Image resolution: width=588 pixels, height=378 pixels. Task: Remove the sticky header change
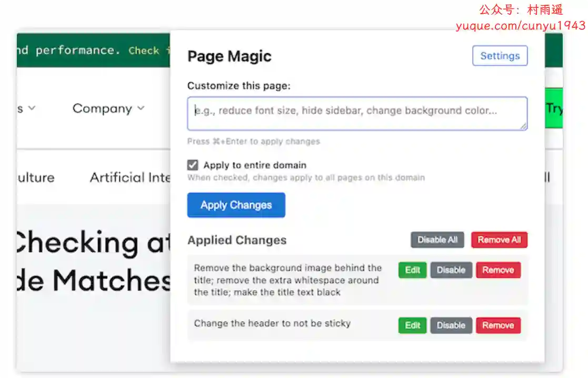coord(497,325)
